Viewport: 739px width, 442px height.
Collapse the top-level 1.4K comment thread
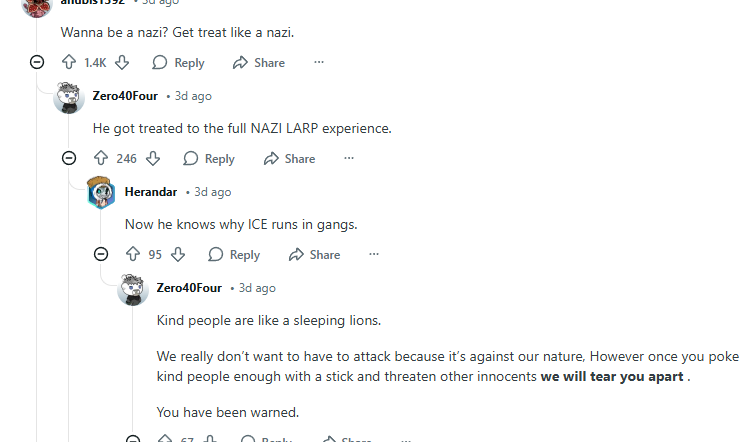point(37,62)
